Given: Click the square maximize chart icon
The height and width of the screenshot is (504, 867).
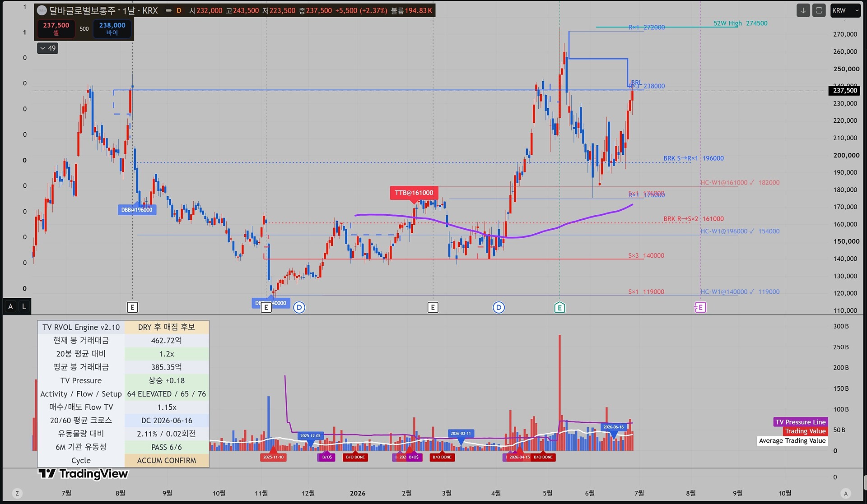Looking at the screenshot, I should click(x=819, y=10).
